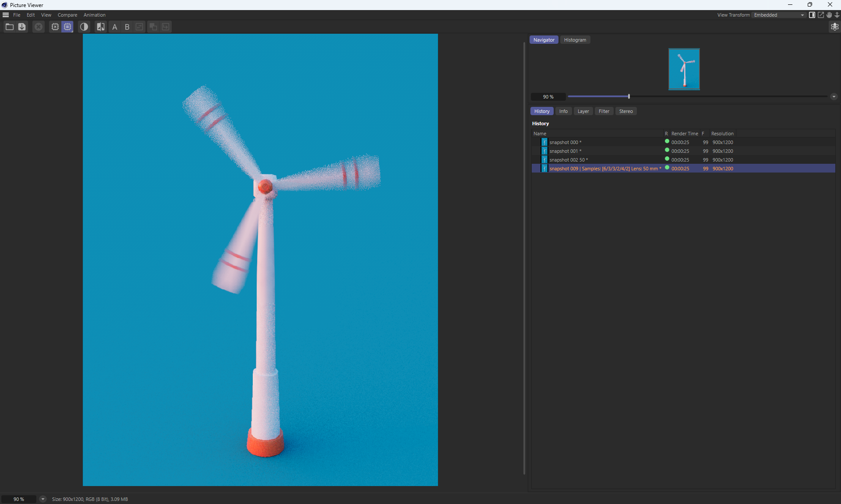Switch to the Histogram tab
841x504 pixels.
tap(575, 40)
